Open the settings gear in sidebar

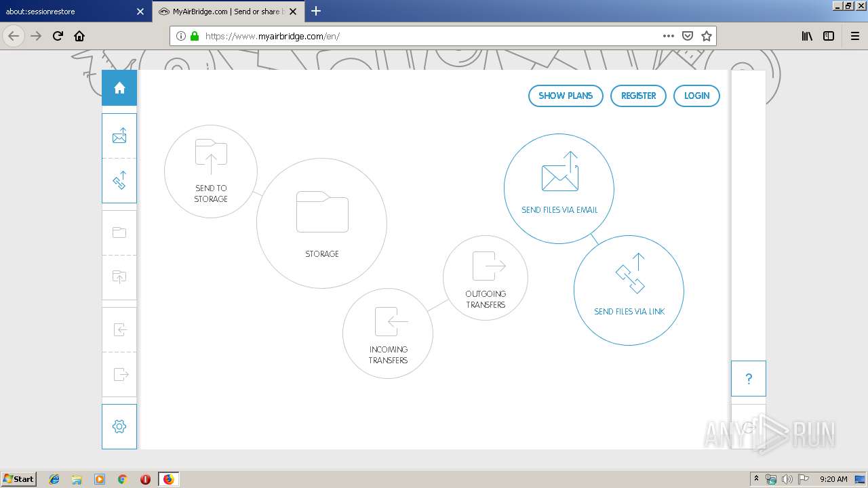(119, 426)
